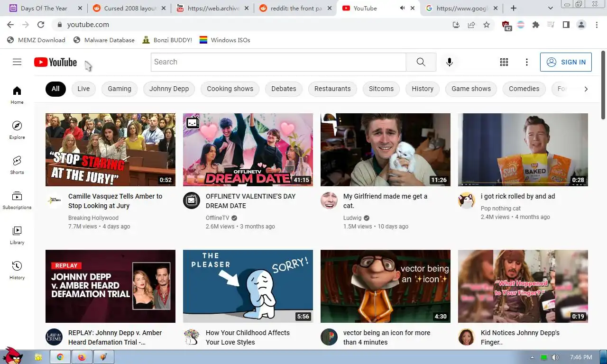This screenshot has height=364, width=607.
Task: Click the install app icon in address bar
Action: [456, 25]
